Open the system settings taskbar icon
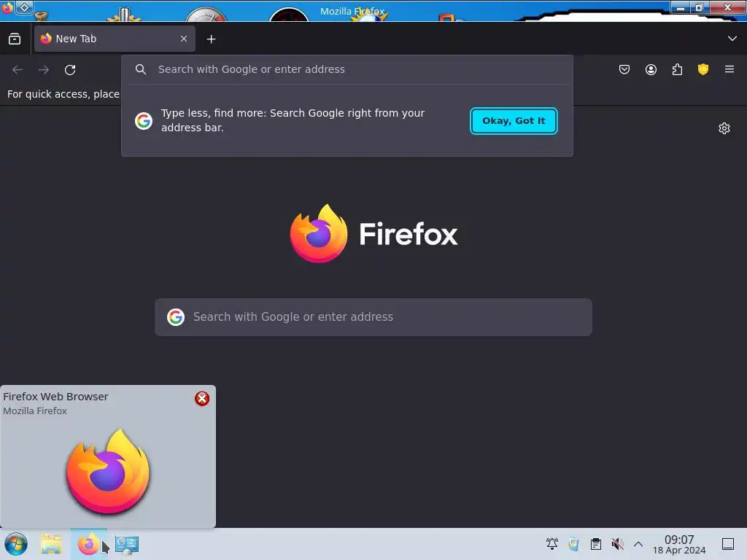Image resolution: width=747 pixels, height=560 pixels. (x=127, y=544)
